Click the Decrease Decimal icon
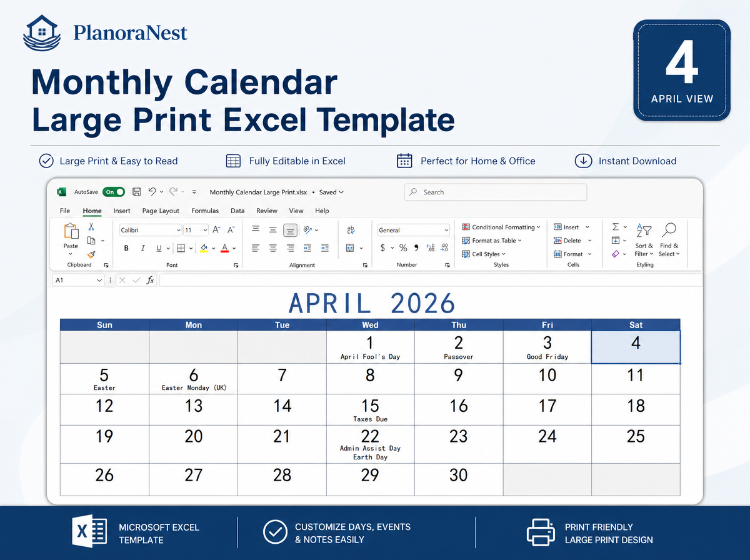 point(444,248)
